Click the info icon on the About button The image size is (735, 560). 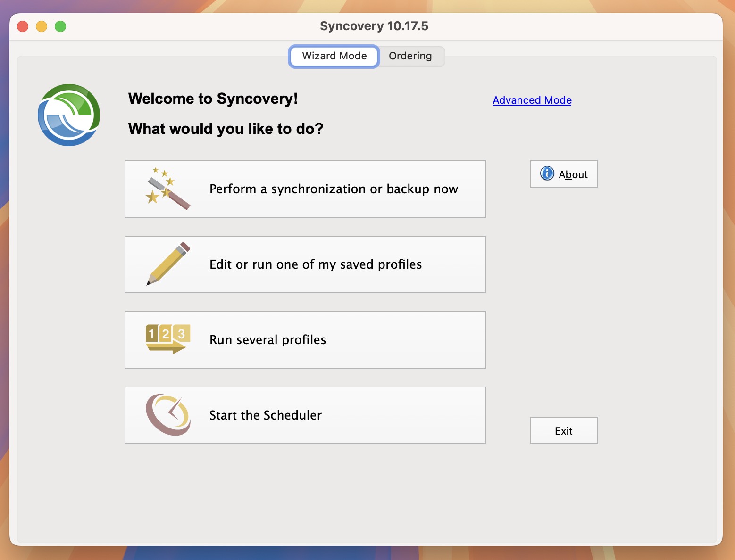(547, 173)
